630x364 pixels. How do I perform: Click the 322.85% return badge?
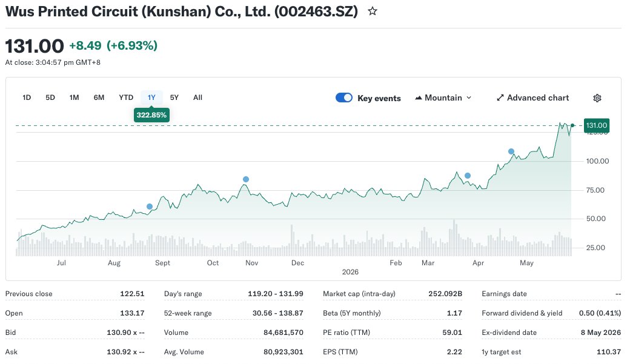click(151, 115)
